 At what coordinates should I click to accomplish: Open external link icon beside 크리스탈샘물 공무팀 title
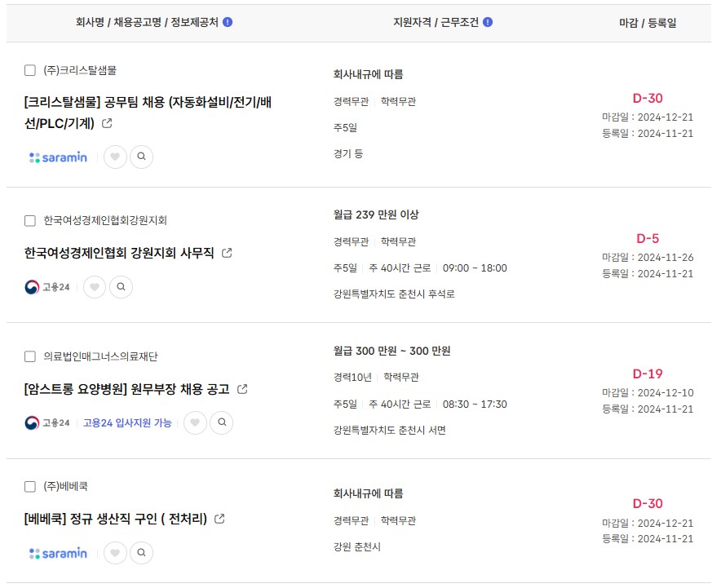click(x=107, y=123)
